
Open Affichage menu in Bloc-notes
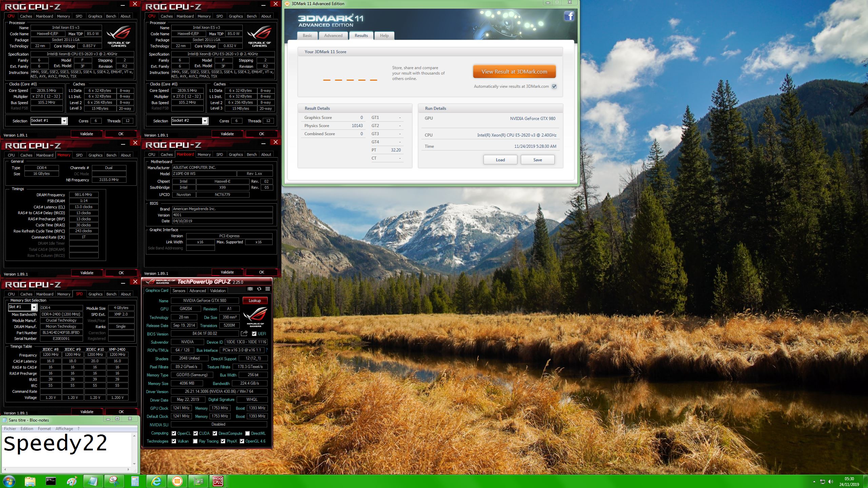64,429
